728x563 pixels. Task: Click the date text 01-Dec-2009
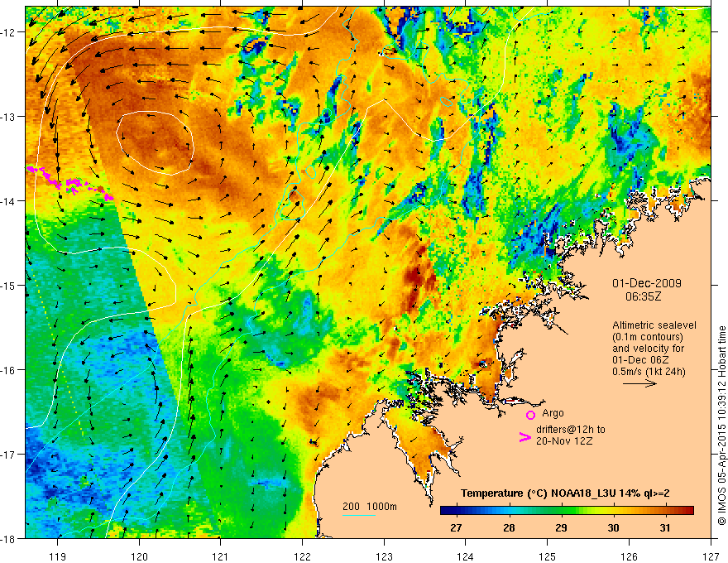(647, 283)
